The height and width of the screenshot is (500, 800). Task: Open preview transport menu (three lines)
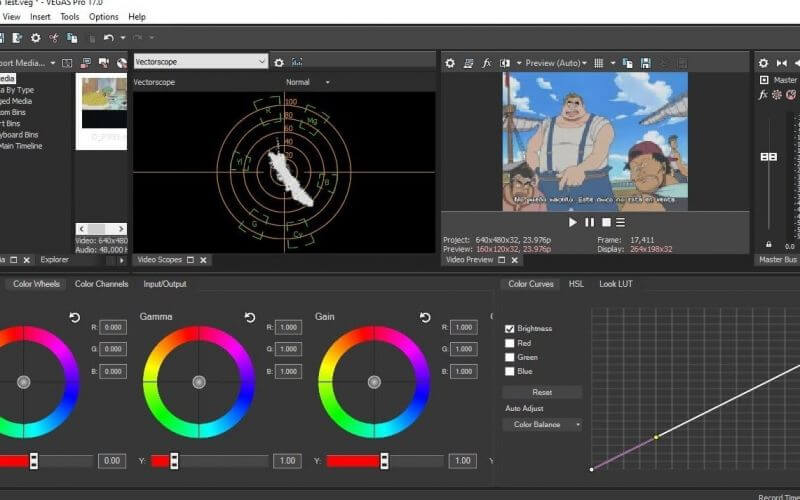pos(620,222)
